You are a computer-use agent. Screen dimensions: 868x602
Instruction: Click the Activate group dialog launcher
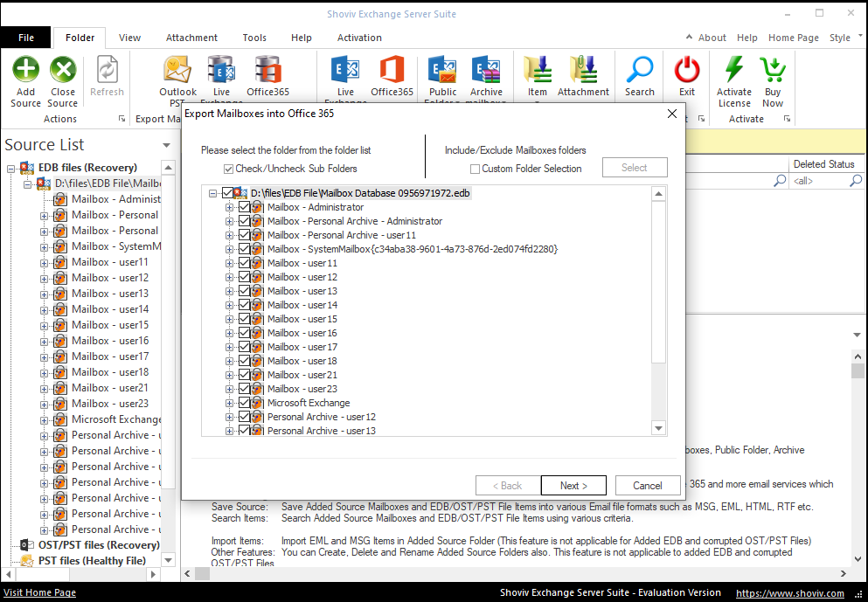coord(787,119)
